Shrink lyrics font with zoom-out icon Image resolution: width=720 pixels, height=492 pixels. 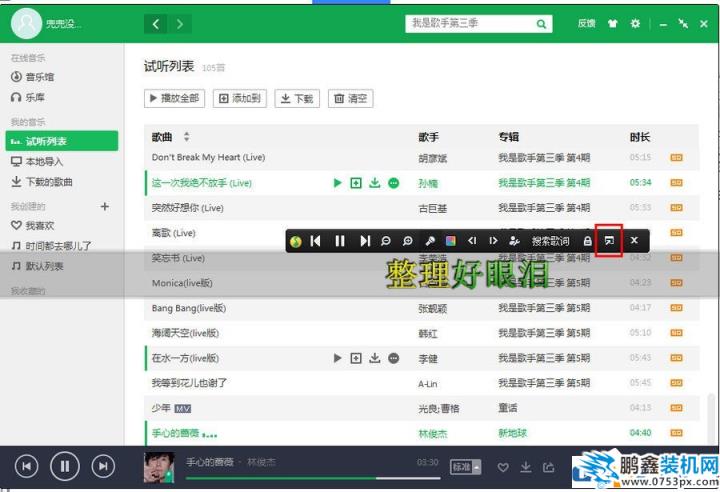coord(386,241)
